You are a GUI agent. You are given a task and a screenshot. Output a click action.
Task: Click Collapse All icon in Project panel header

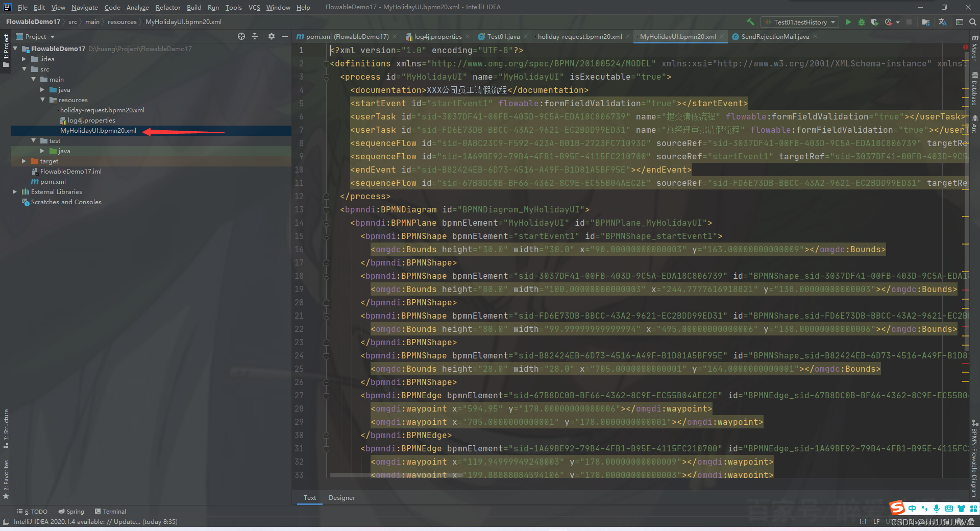[x=255, y=36]
